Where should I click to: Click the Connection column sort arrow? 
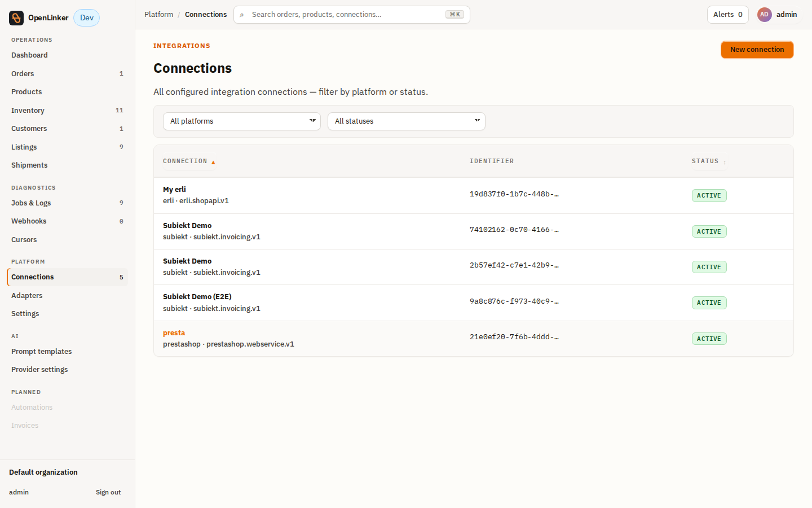(x=213, y=162)
